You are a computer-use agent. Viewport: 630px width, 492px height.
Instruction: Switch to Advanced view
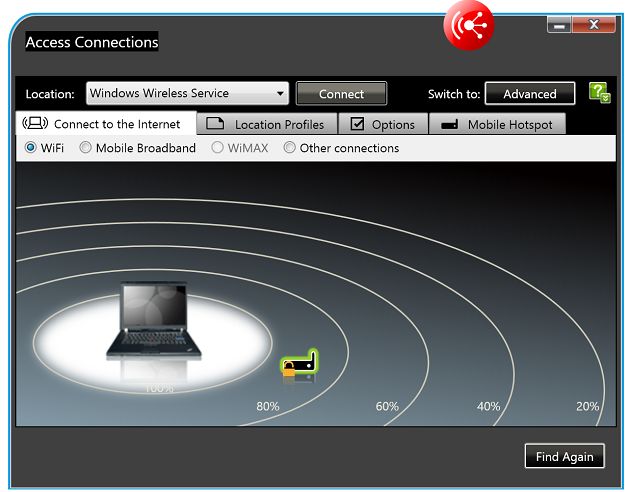(x=530, y=94)
